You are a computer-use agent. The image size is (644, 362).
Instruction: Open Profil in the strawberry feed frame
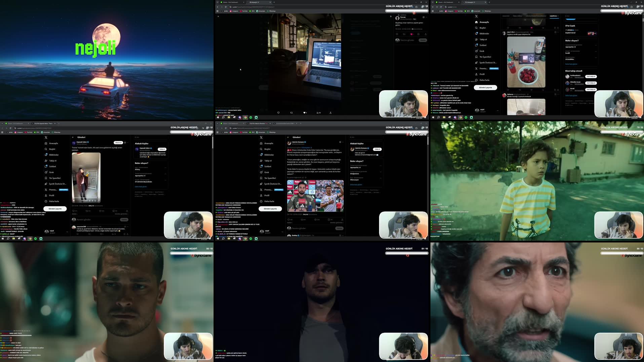coord(480,74)
